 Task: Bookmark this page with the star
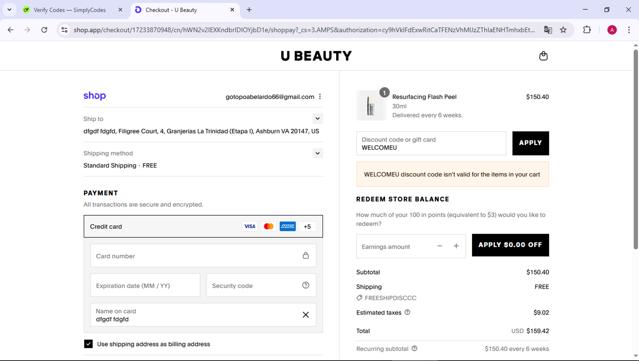tap(563, 30)
